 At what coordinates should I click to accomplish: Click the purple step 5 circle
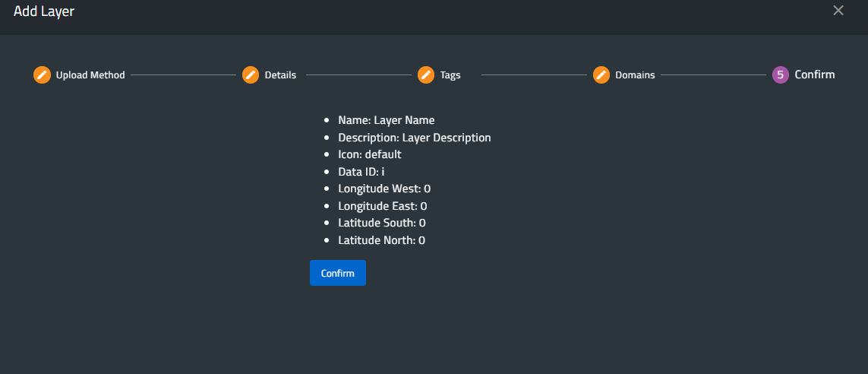coord(780,74)
